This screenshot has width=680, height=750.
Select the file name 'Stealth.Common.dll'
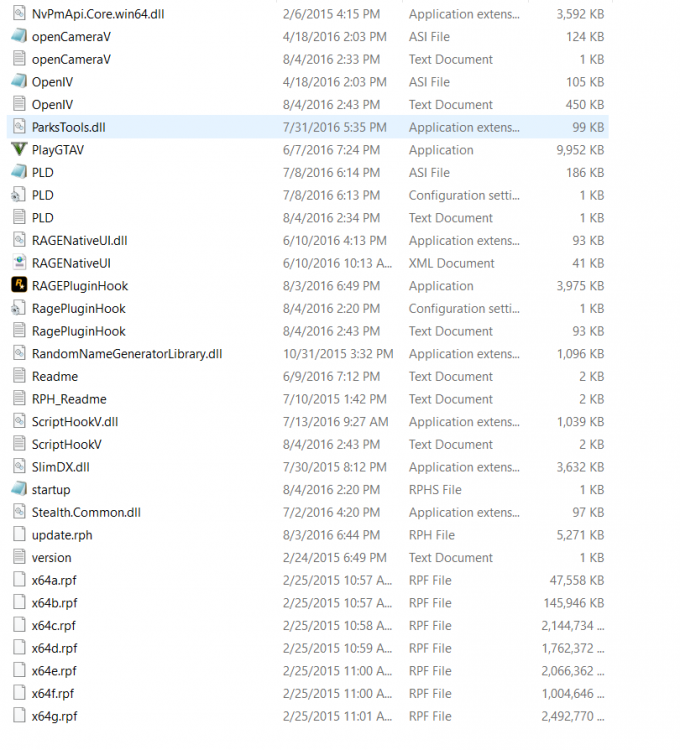(86, 513)
